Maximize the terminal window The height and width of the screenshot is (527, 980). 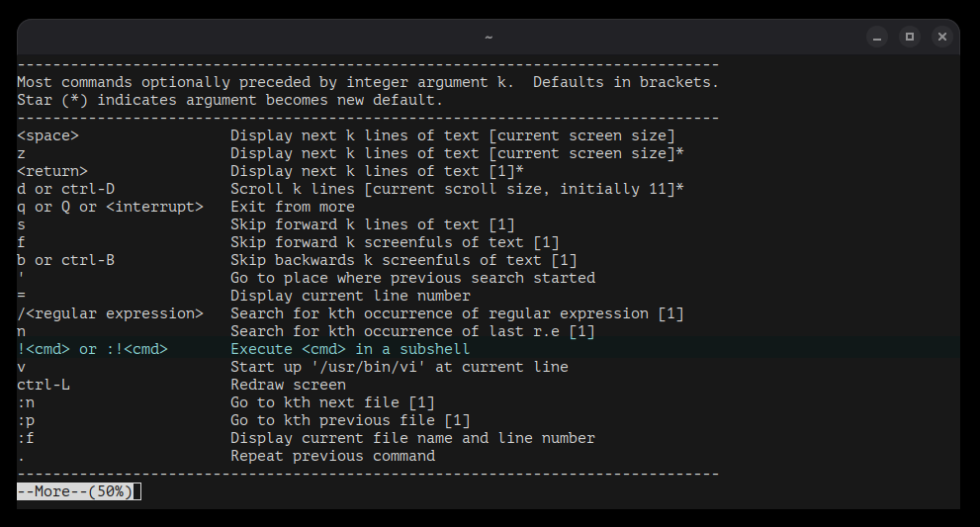point(910,37)
